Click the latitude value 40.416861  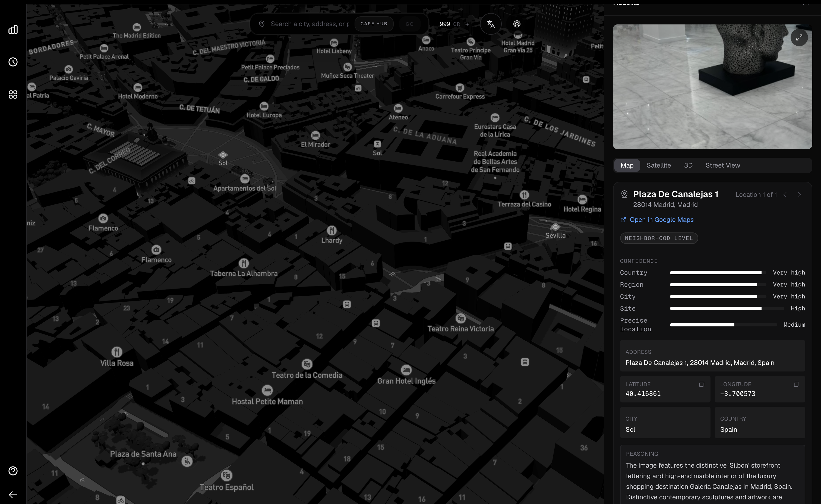point(643,394)
